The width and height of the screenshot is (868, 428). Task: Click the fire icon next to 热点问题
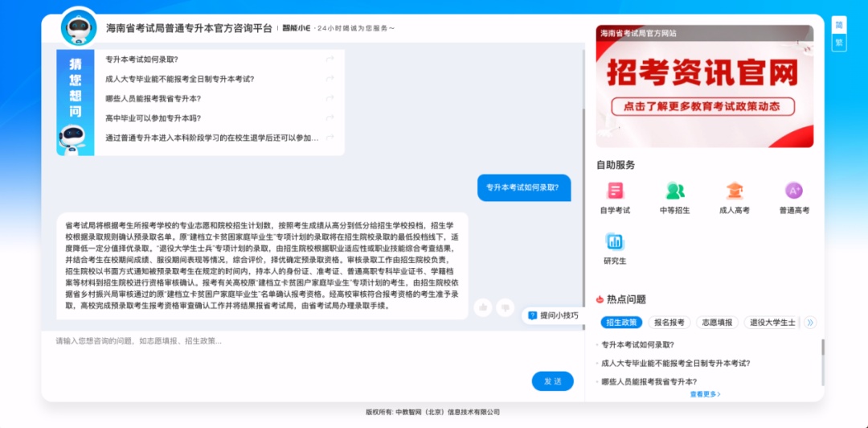click(x=600, y=299)
